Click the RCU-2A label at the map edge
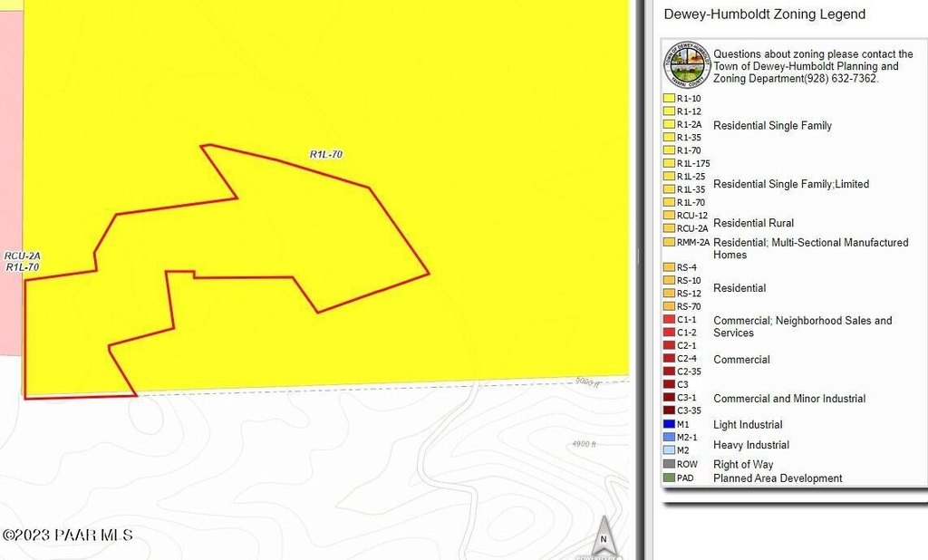 (x=23, y=256)
